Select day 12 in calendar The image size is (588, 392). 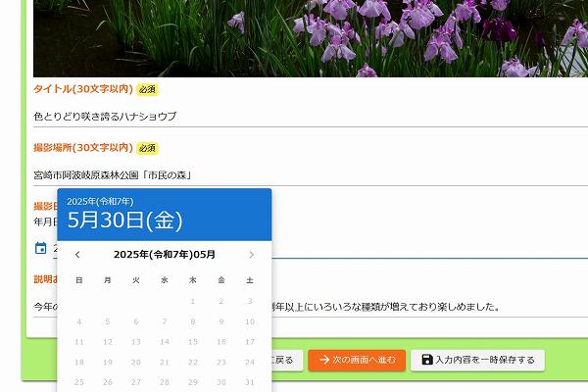(108, 342)
